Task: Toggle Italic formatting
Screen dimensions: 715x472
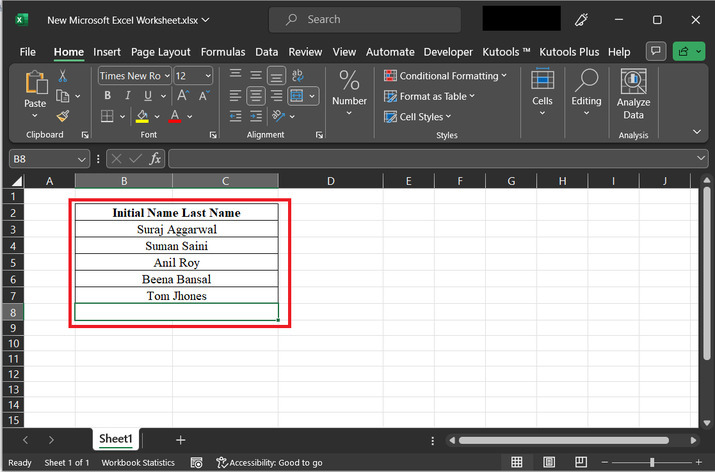Action: point(128,96)
